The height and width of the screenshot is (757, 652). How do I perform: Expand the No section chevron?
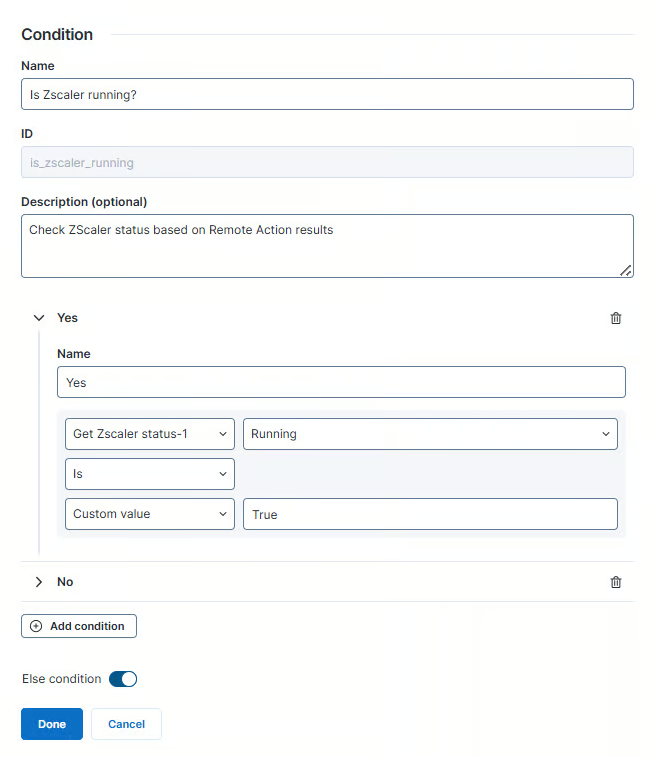pyautogui.click(x=39, y=582)
